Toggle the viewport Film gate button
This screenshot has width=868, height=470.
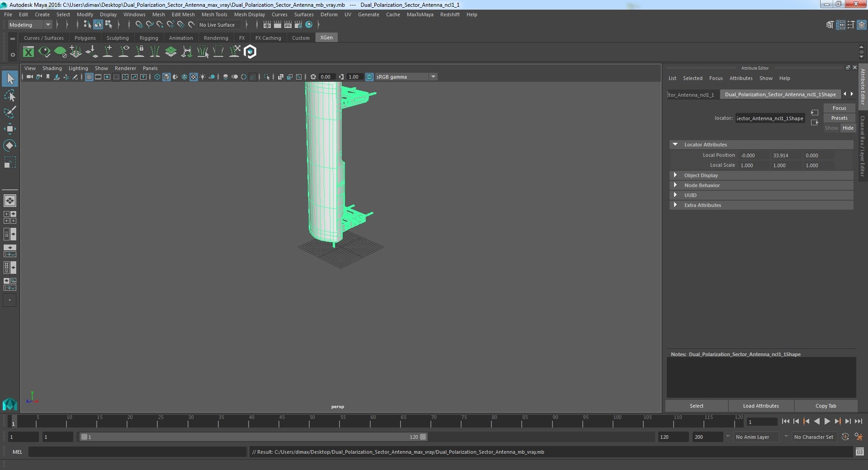pyautogui.click(x=98, y=77)
